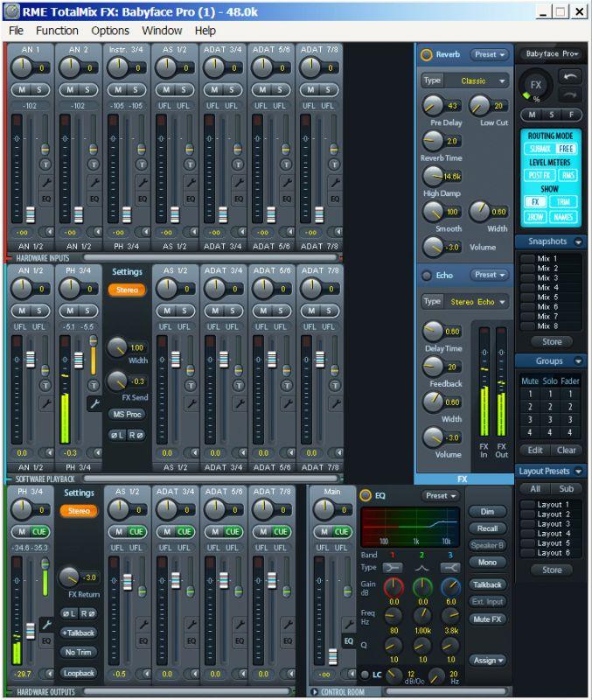This screenshot has width=592, height=700.
Task: Click the Mono button
Action: [x=488, y=563]
